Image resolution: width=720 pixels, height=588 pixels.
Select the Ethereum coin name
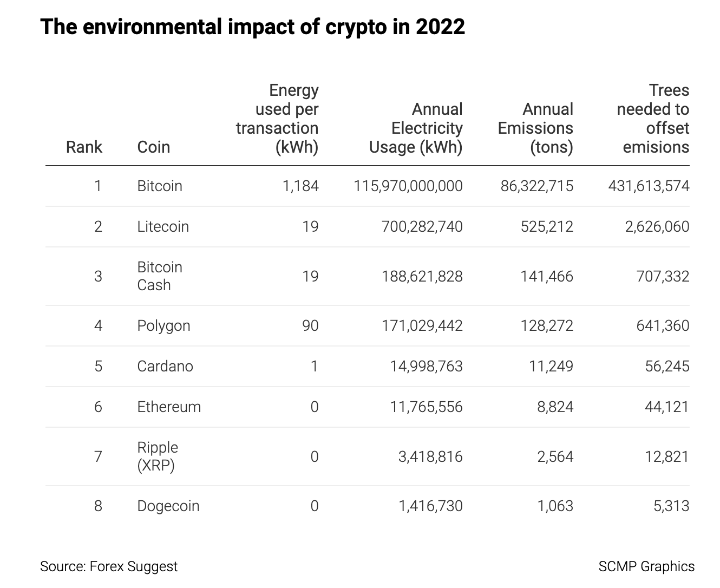tap(169, 407)
